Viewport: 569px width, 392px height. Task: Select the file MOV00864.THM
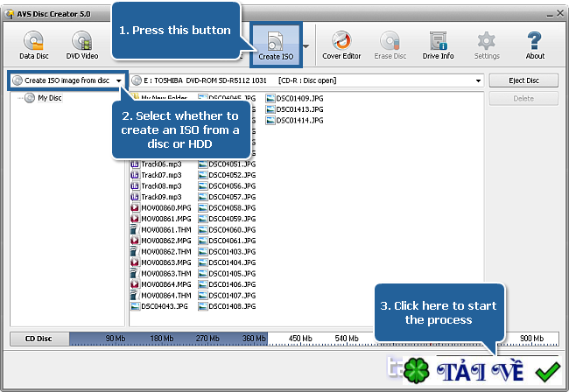[161, 295]
